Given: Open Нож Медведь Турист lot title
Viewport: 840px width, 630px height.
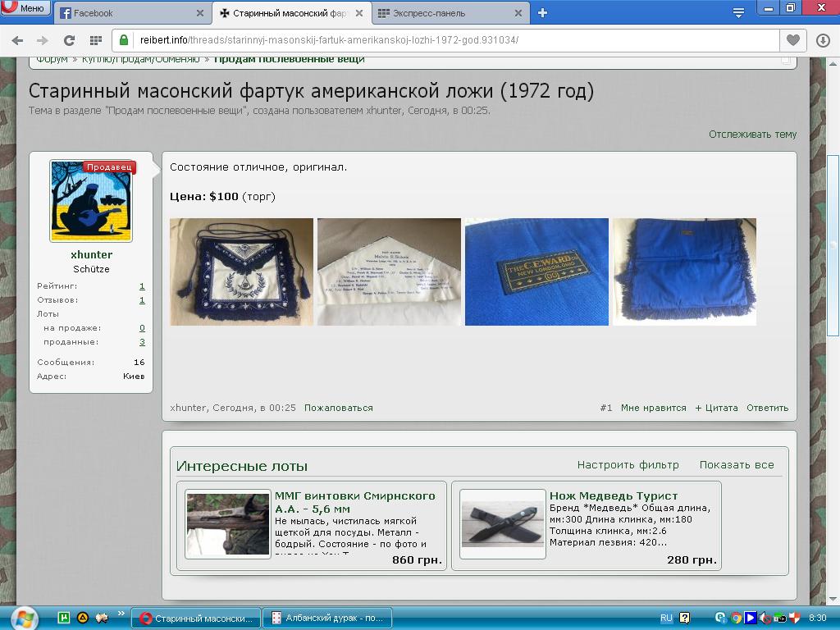Looking at the screenshot, I should coord(614,496).
